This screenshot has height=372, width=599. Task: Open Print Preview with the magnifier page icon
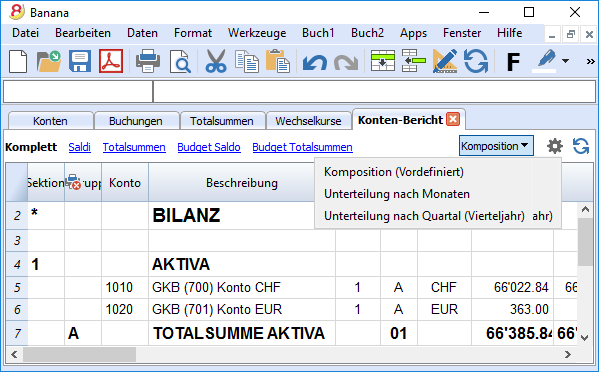point(180,61)
